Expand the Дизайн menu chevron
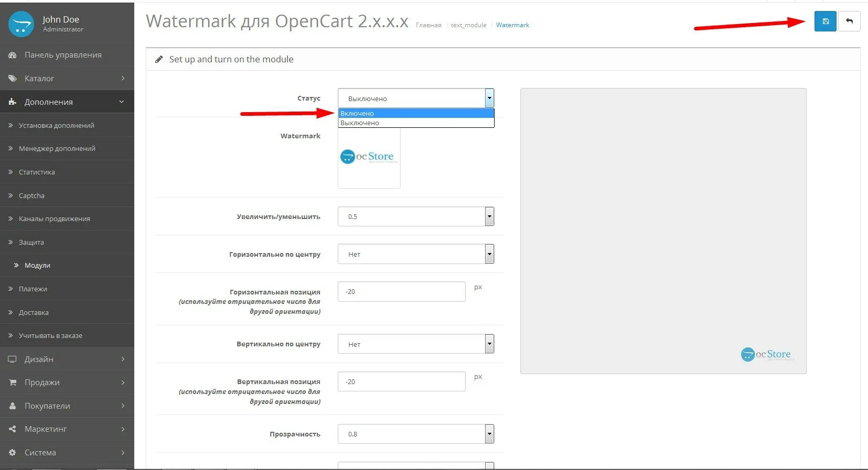Screen dimensions: 868x470 [x=123, y=359]
